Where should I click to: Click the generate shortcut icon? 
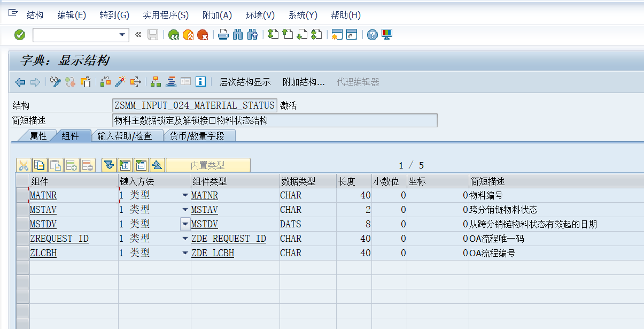(352, 35)
